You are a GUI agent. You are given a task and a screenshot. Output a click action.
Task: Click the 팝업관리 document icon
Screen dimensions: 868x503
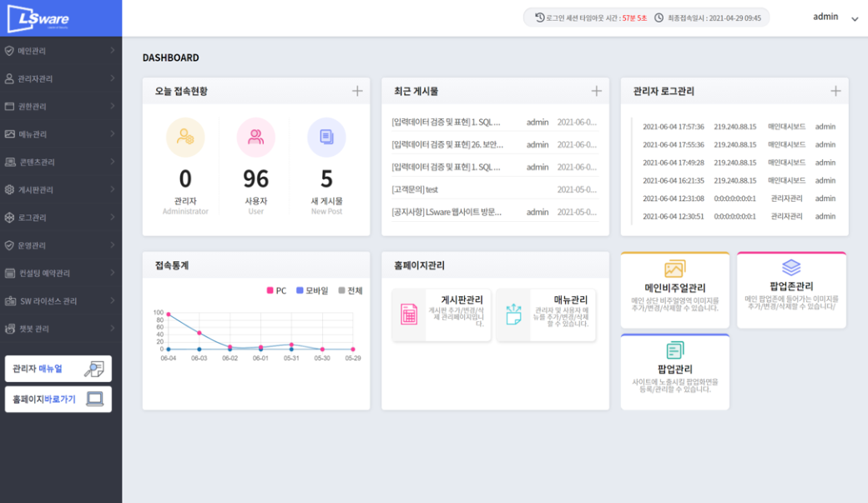674,350
